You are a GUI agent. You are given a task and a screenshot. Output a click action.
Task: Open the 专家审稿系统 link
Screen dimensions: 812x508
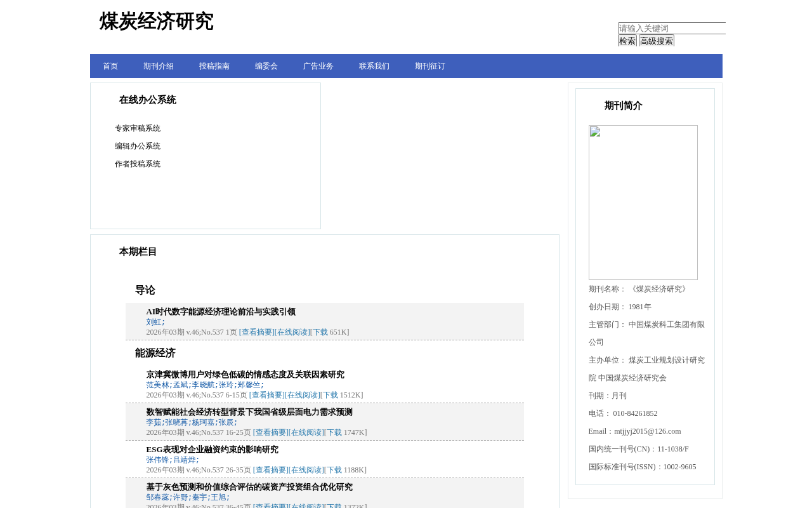pos(138,128)
